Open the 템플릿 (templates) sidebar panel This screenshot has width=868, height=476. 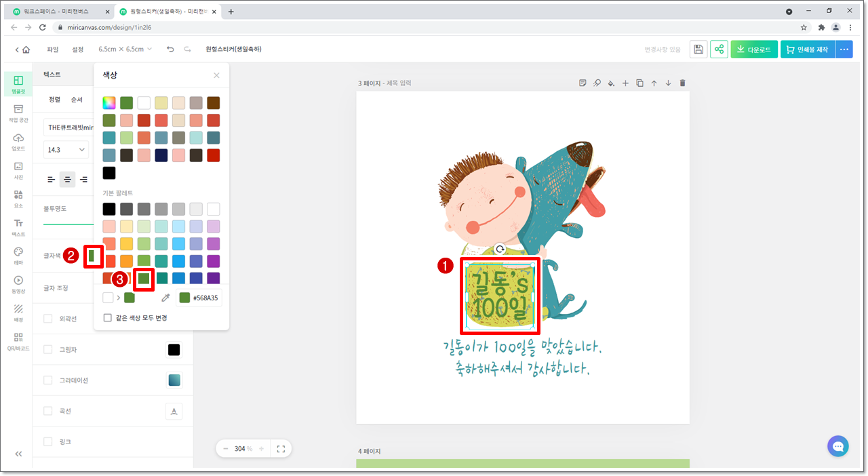coord(18,84)
